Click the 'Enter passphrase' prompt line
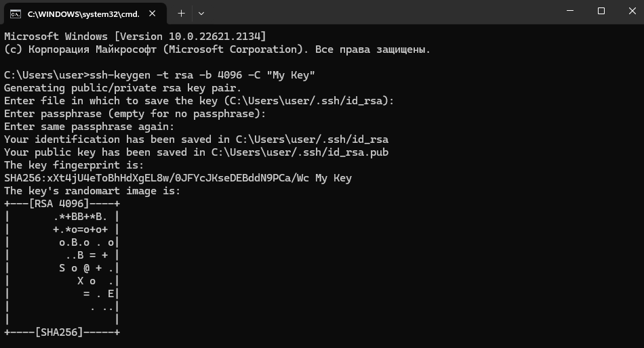The height and width of the screenshot is (348, 644). pyautogui.click(x=135, y=114)
